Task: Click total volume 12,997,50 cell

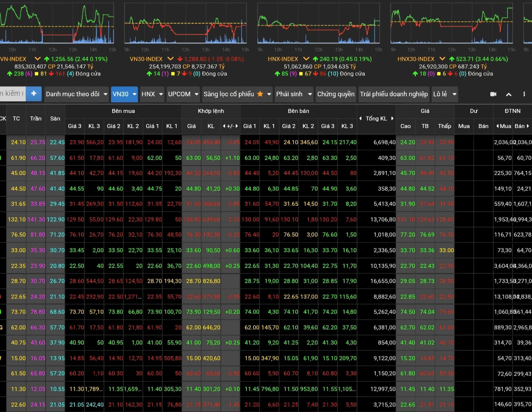Action: tap(383, 389)
